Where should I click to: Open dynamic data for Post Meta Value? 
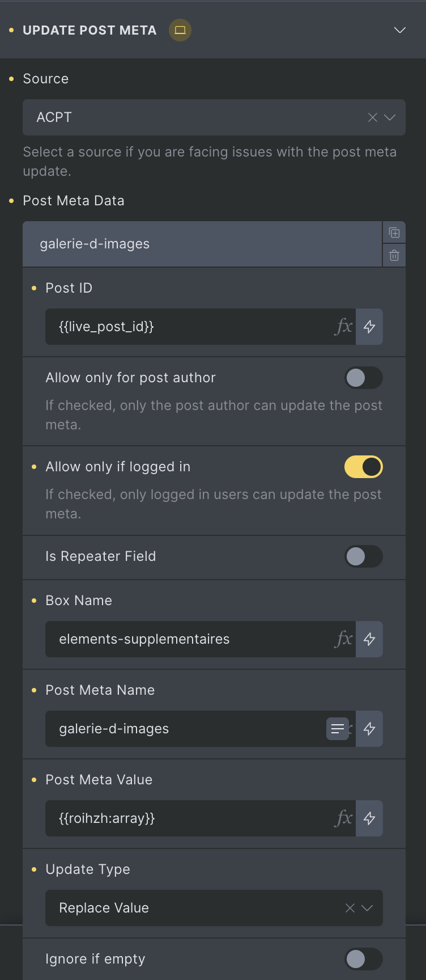tap(369, 818)
